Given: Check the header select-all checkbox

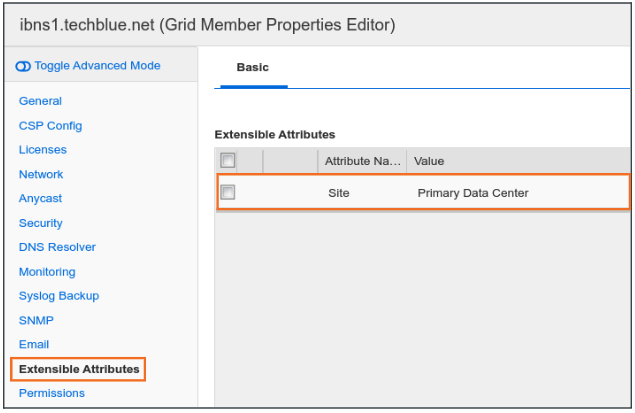Looking at the screenshot, I should tap(228, 160).
